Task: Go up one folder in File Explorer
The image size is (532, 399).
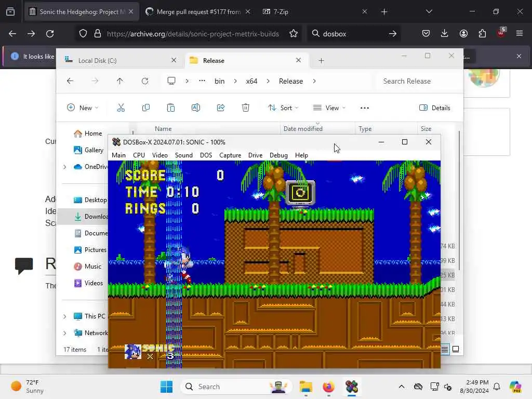Action: 120,81
